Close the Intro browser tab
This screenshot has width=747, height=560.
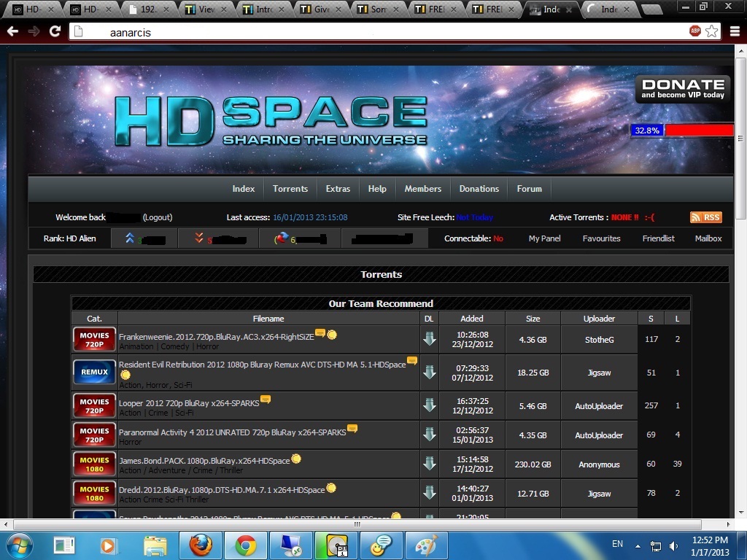pos(281,9)
